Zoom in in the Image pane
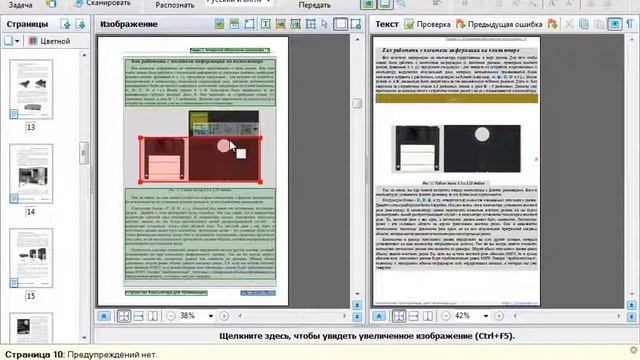 [224, 316]
